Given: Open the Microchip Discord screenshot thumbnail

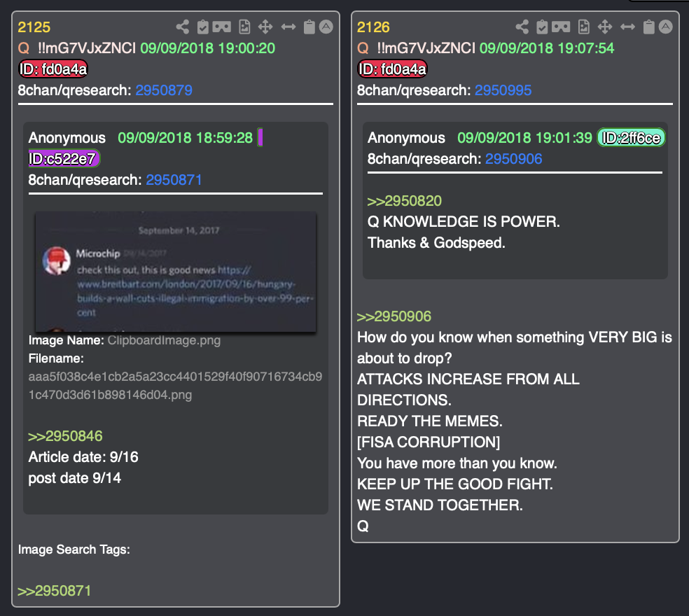Looking at the screenshot, I should pos(175,272).
